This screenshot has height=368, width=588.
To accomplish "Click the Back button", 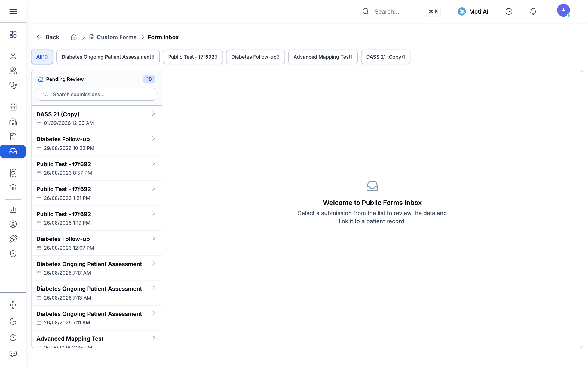I will [x=48, y=37].
